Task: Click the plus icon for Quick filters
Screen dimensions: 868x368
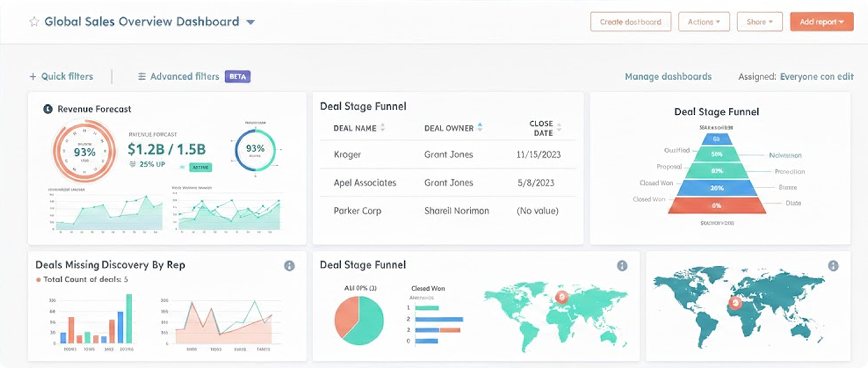Action: (x=33, y=76)
